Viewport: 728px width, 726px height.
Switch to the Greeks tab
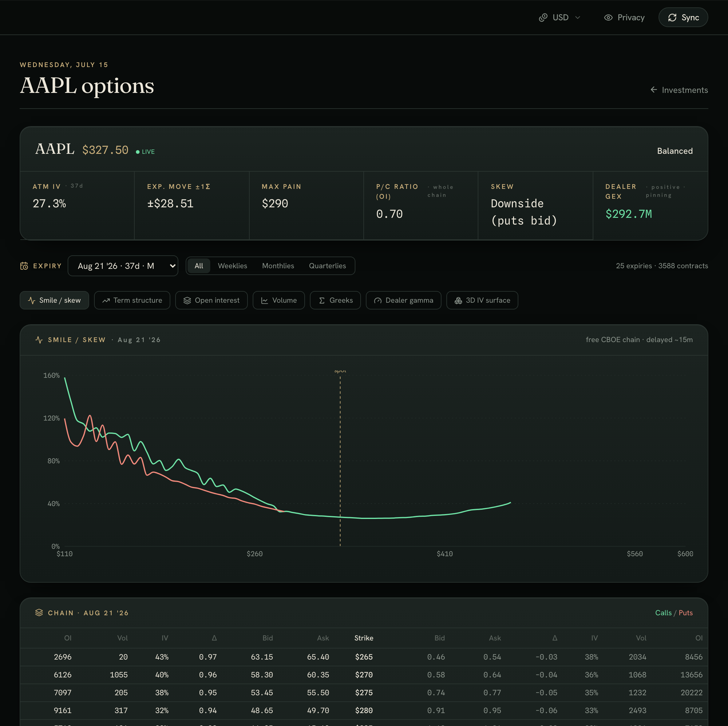(335, 300)
